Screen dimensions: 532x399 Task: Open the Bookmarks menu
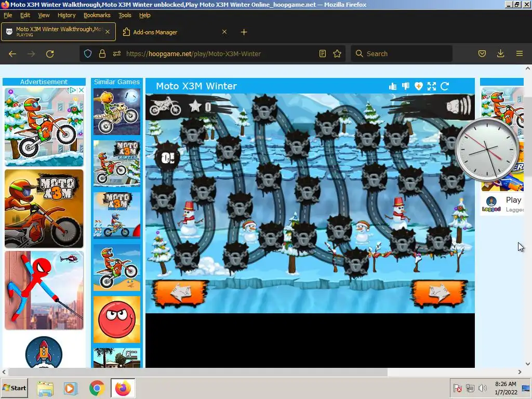[x=97, y=15]
